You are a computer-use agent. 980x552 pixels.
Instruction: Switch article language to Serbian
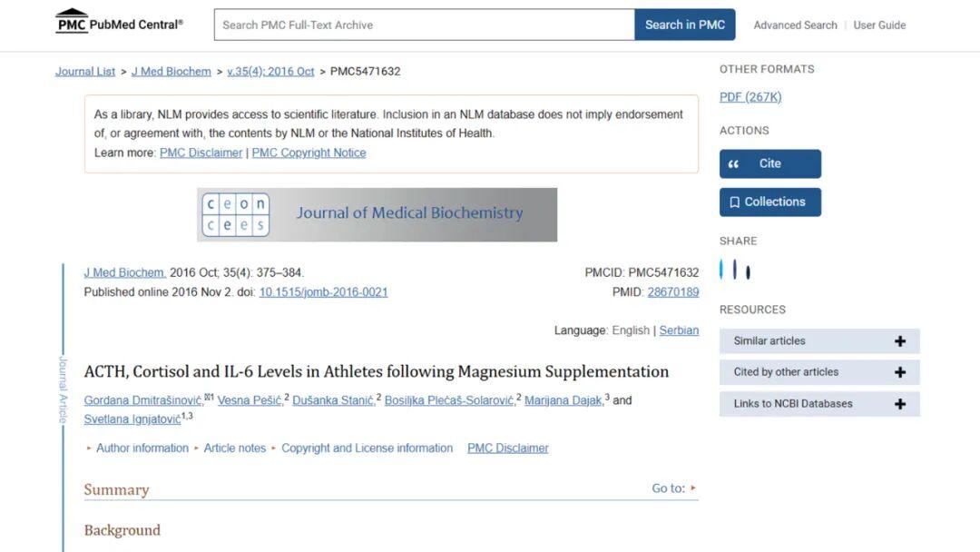[679, 330]
